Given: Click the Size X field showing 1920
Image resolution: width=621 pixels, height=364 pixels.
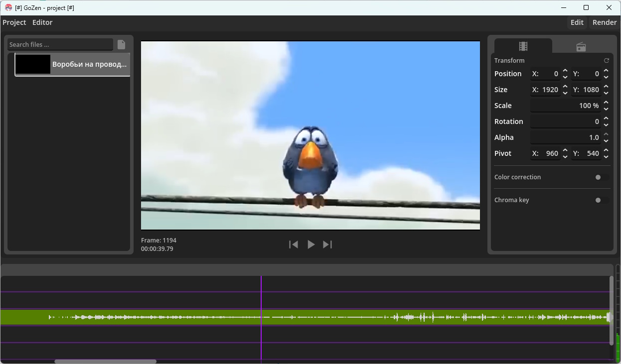Looking at the screenshot, I should point(546,90).
